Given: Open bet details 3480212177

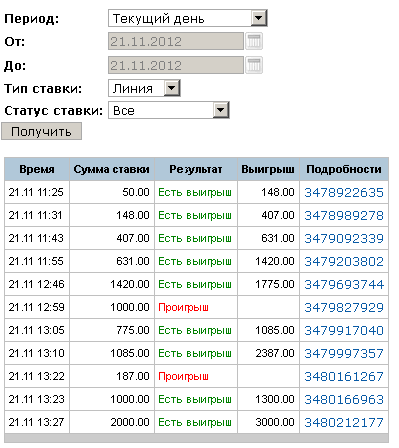Looking at the screenshot, I should pyautogui.click(x=344, y=423).
